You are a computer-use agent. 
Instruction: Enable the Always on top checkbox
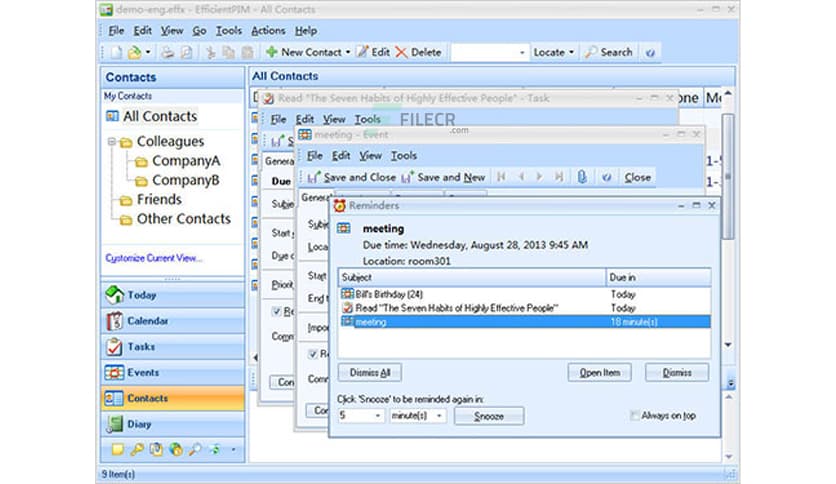636,416
